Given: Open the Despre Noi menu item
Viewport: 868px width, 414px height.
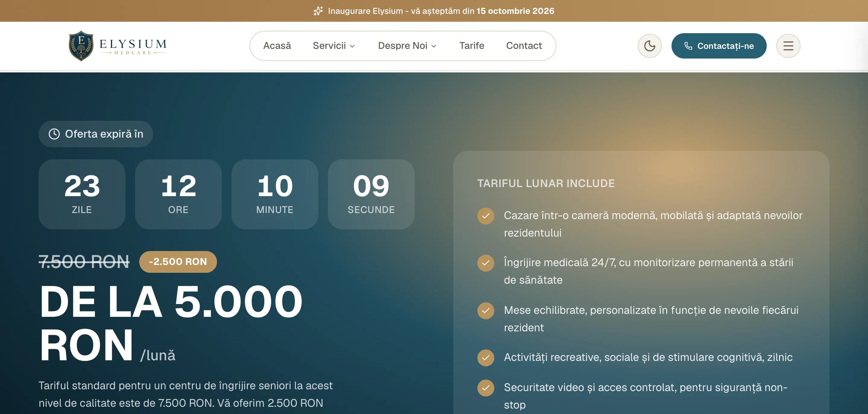Looking at the screenshot, I should 407,46.
